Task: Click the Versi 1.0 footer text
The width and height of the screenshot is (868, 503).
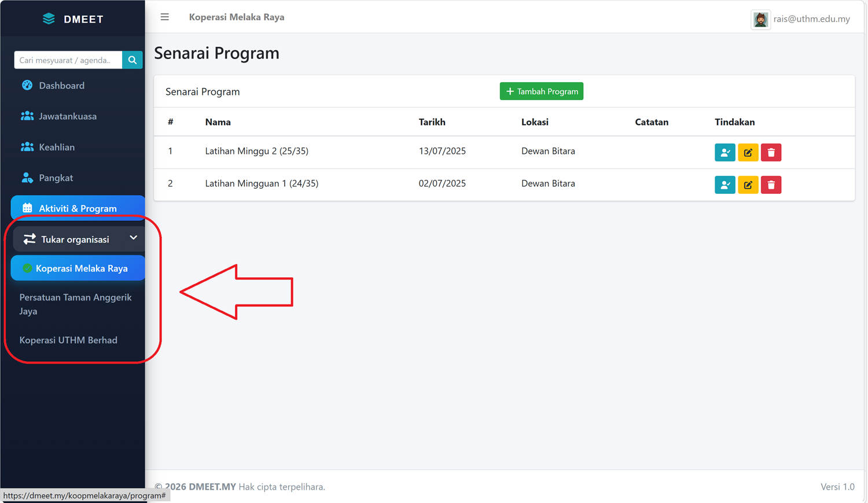Action: click(x=837, y=487)
